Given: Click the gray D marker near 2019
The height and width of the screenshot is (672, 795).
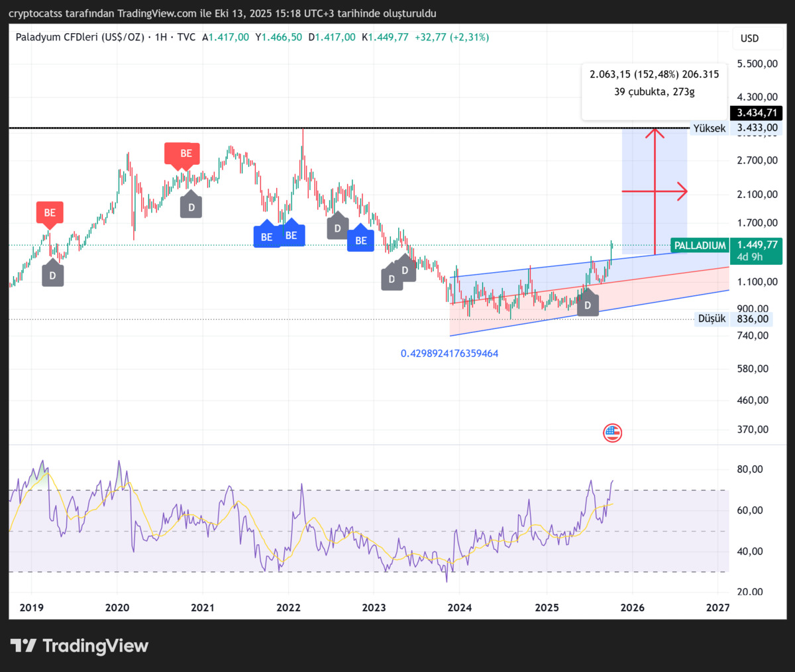Looking at the screenshot, I should pyautogui.click(x=53, y=275).
